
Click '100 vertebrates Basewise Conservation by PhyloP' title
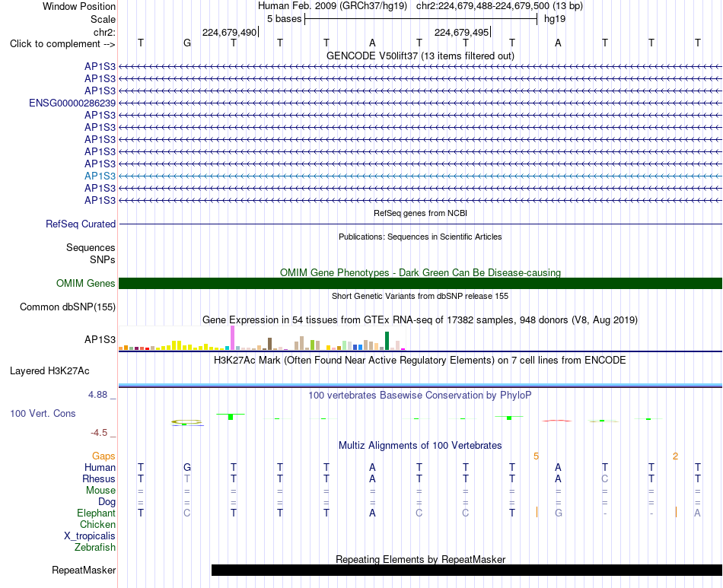[x=420, y=396]
